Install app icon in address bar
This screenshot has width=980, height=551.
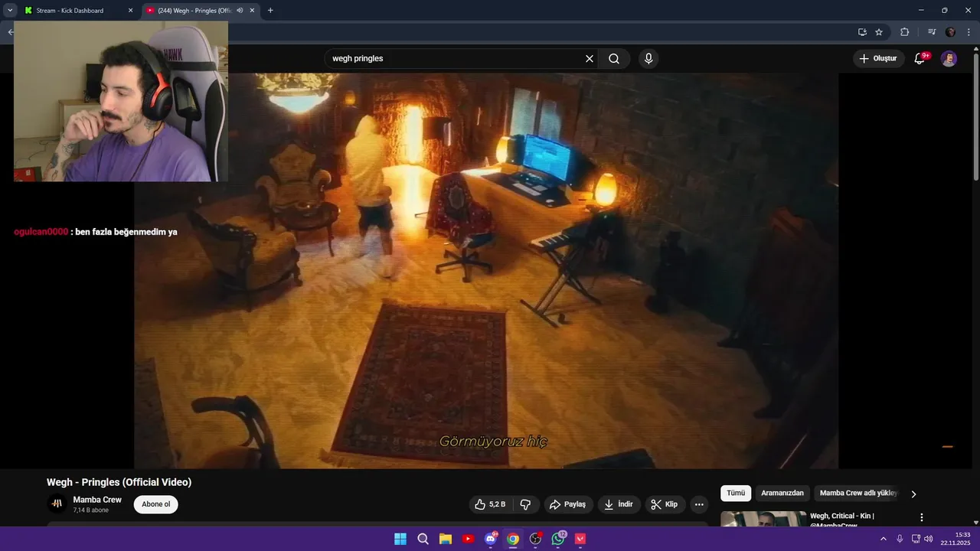pos(862,32)
